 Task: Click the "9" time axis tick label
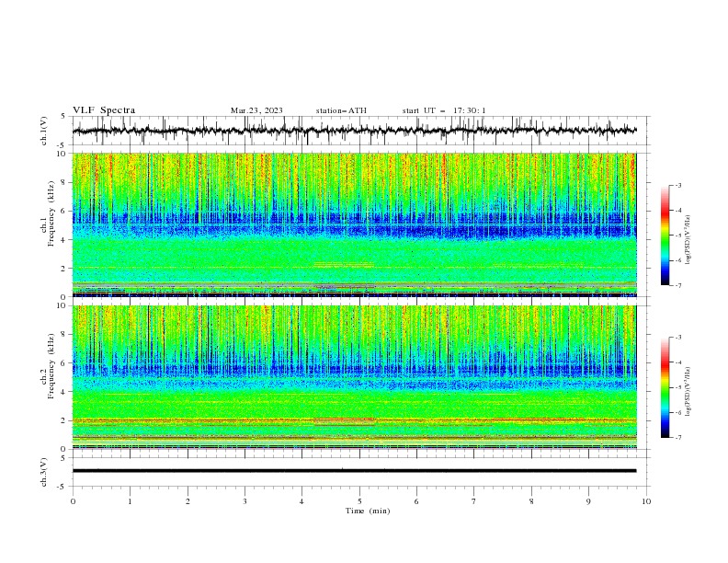pos(588,501)
